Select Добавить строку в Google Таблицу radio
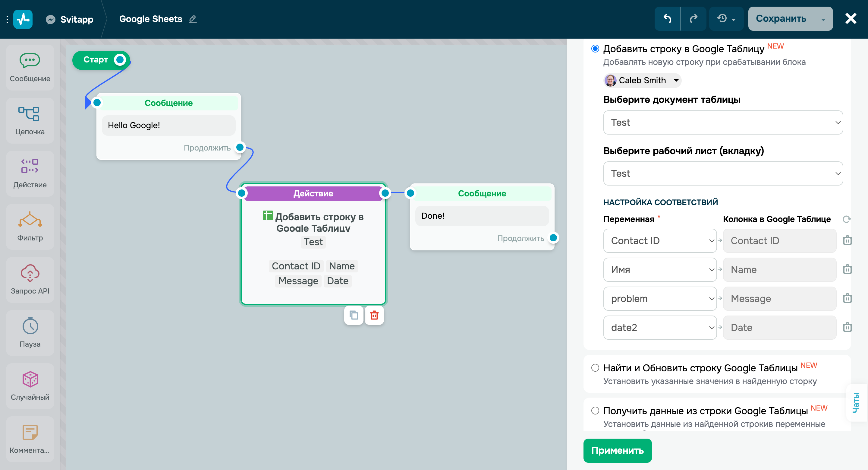Screen dimensions: 868x470 point(595,49)
